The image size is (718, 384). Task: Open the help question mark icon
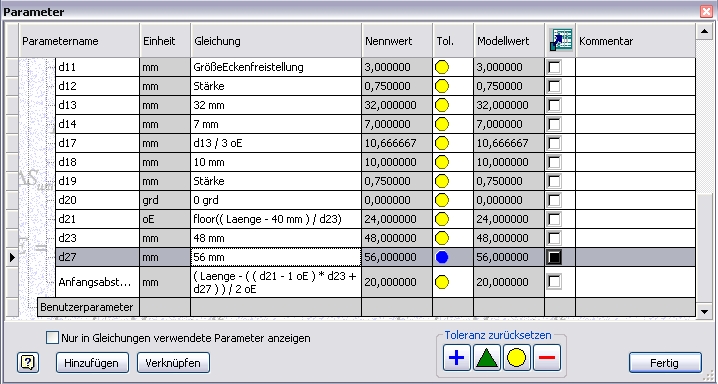coord(28,363)
